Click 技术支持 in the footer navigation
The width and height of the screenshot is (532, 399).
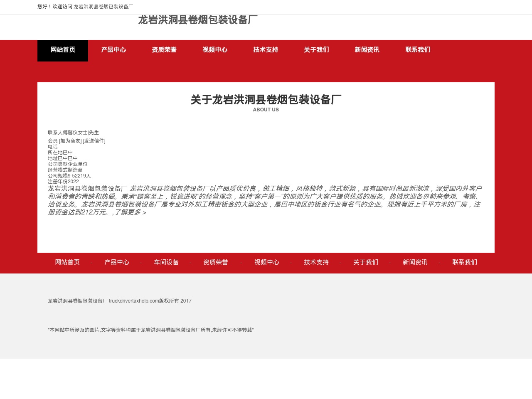(x=316, y=262)
